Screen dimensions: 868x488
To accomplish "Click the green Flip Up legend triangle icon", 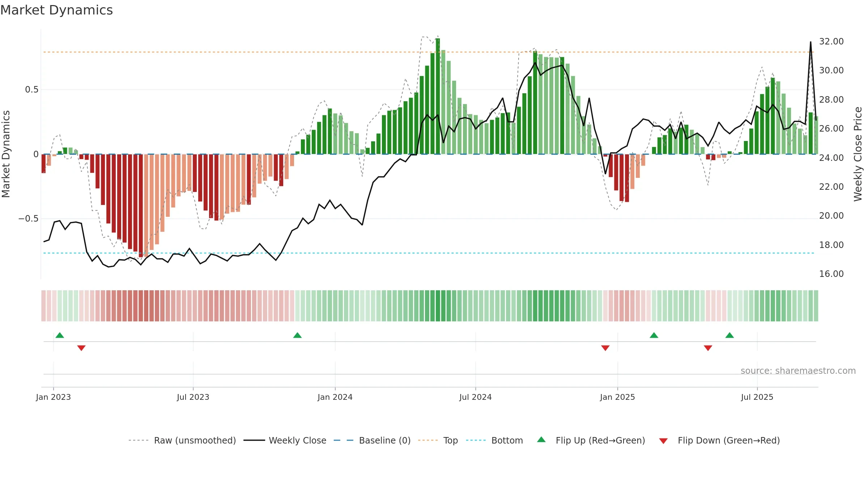I will tap(541, 440).
